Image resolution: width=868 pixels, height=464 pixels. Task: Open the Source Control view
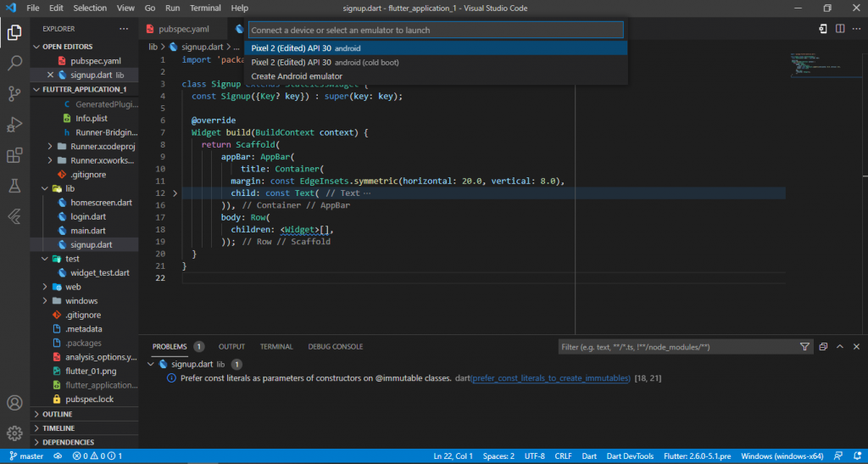[14, 93]
